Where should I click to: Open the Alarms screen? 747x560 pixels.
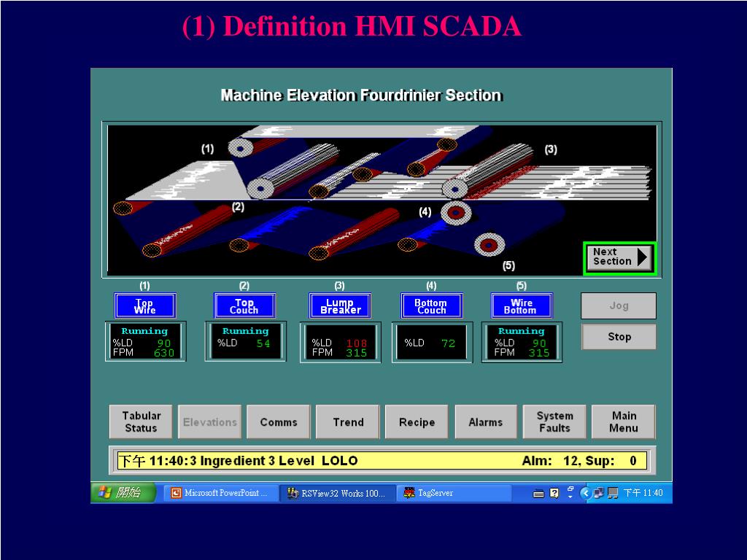[x=486, y=422]
